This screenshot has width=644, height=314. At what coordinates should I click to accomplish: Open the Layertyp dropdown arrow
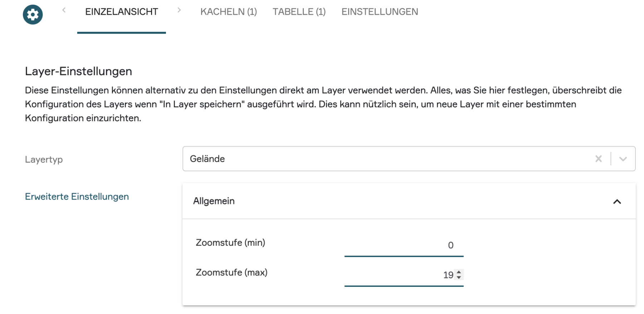623,159
